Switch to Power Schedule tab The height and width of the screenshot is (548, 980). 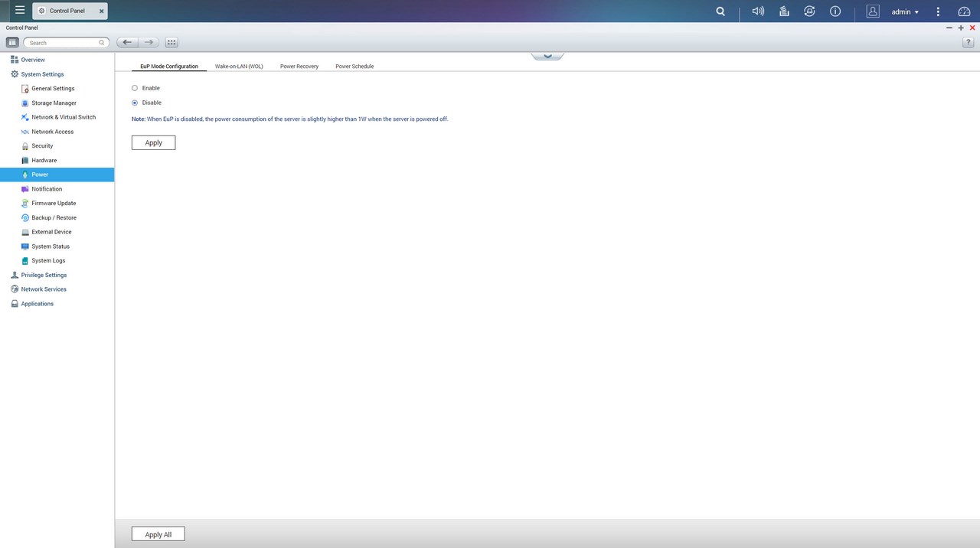[x=354, y=67]
